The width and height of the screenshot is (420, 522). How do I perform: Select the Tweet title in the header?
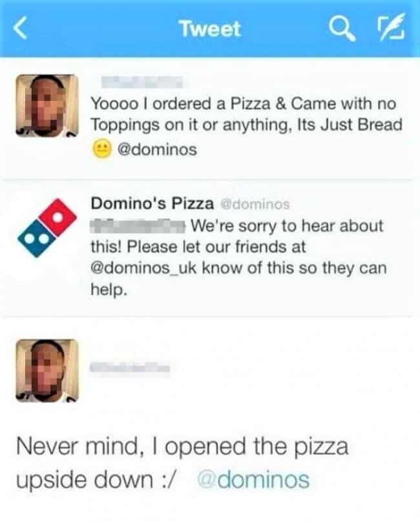click(210, 29)
